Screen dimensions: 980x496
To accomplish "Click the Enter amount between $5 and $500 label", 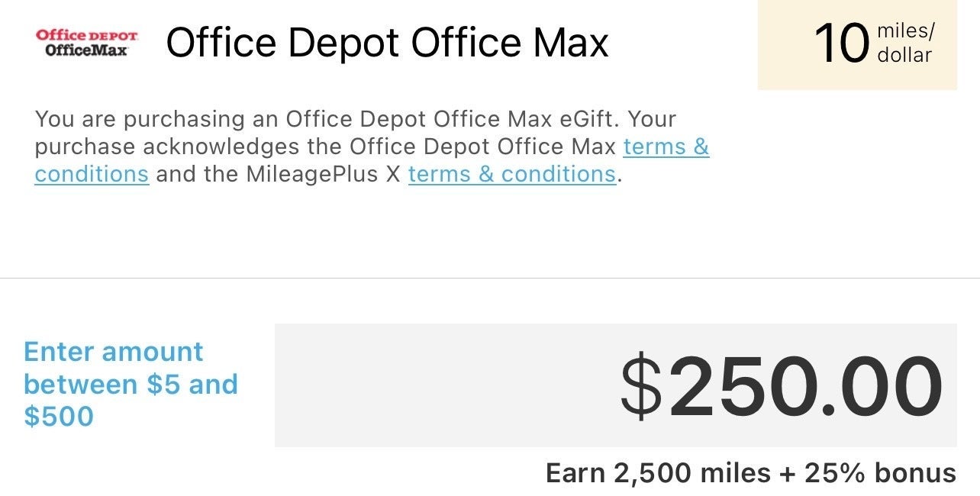I will pos(130,384).
